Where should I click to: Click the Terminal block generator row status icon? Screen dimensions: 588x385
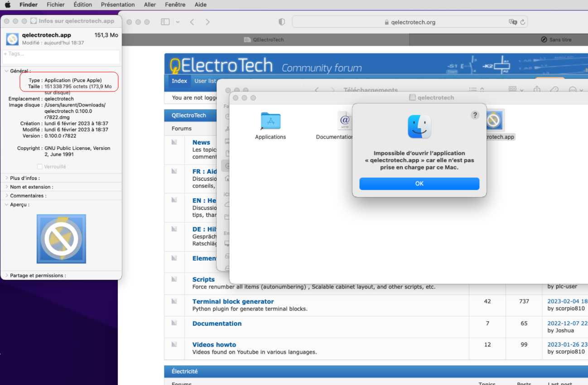174,301
